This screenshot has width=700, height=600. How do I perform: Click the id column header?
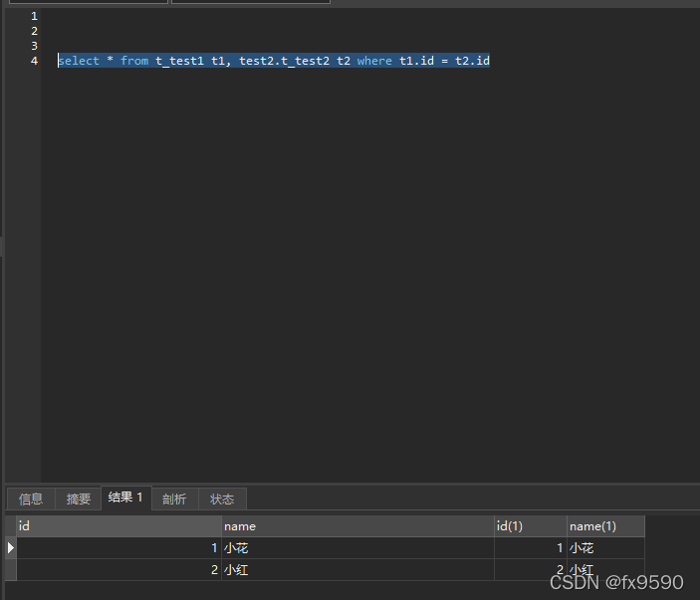(x=117, y=526)
